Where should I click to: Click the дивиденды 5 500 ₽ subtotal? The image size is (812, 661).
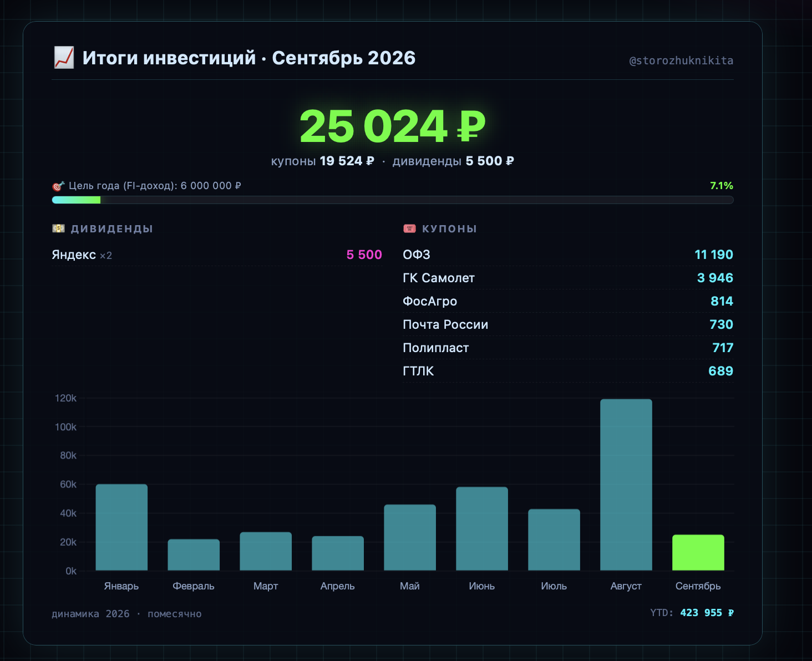point(453,161)
